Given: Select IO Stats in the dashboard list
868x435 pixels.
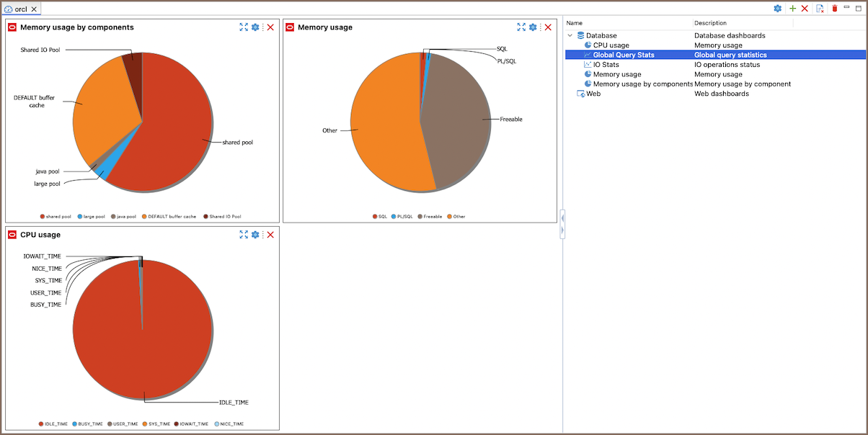Looking at the screenshot, I should pyautogui.click(x=606, y=65).
